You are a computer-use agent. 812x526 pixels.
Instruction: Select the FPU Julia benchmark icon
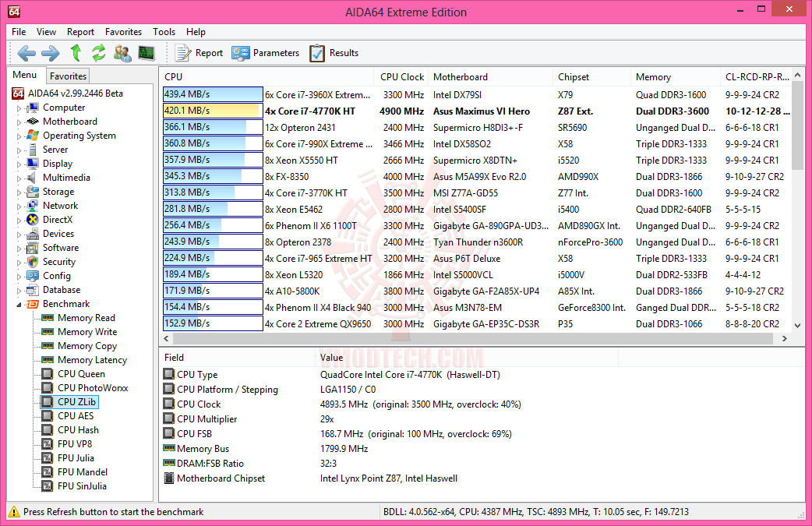(48, 457)
